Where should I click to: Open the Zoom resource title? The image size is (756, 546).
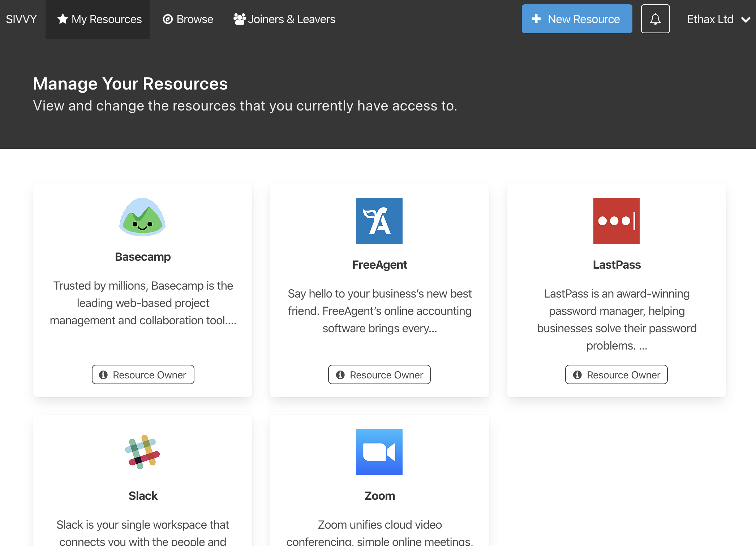[379, 496]
